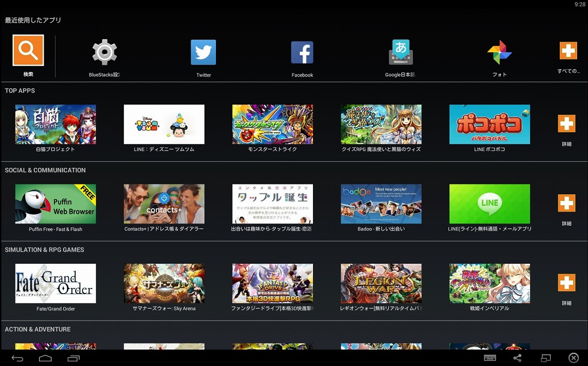Open the orange search (検索) icon

(x=28, y=50)
